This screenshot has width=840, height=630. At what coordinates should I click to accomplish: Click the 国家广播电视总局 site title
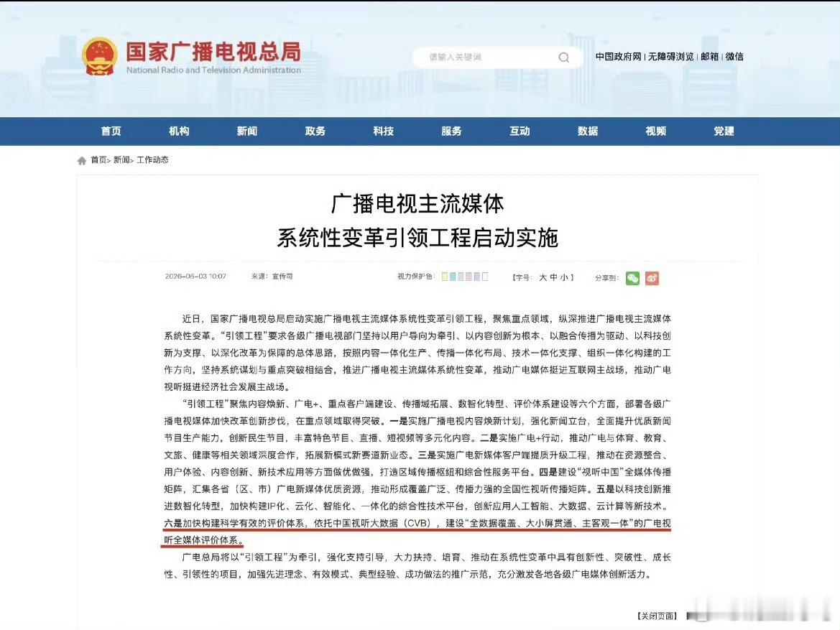[213, 52]
